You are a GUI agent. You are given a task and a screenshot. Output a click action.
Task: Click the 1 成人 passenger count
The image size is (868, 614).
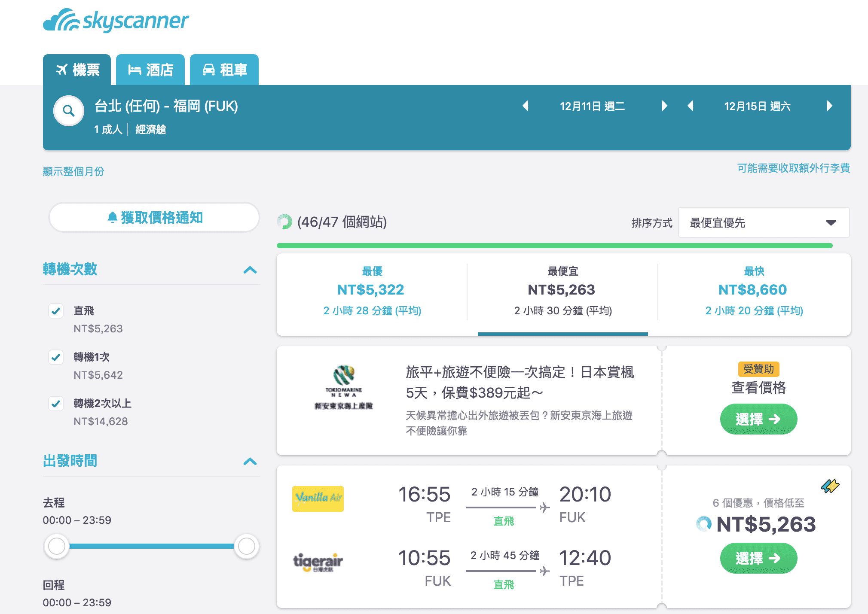(108, 129)
